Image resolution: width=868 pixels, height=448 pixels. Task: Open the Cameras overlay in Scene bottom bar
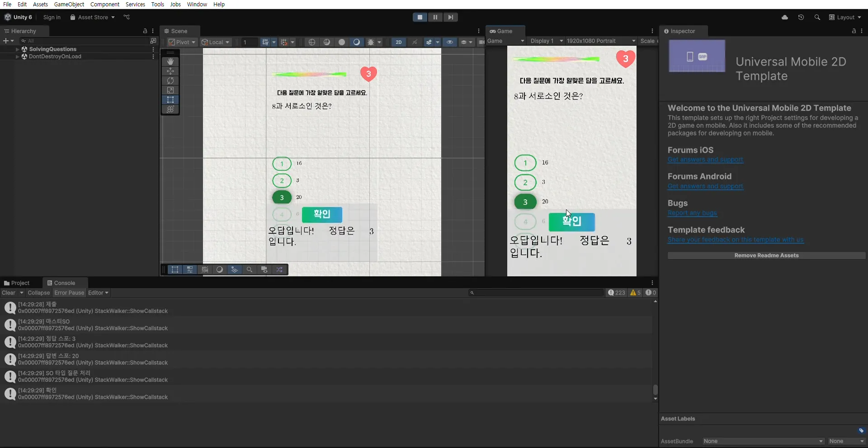[x=264, y=270]
